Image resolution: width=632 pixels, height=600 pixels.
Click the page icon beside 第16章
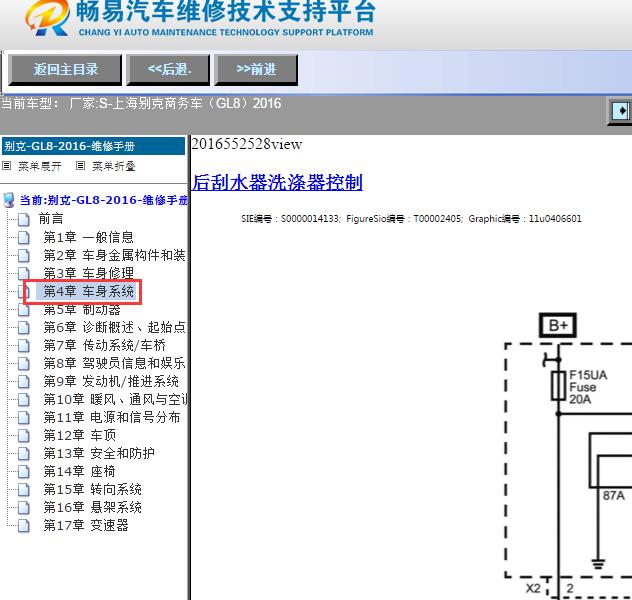(x=23, y=507)
